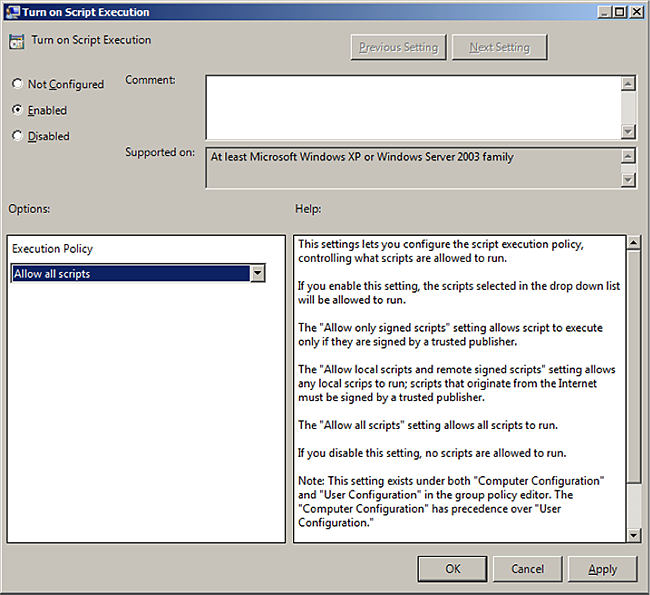
Task: Apply the script execution changes
Action: click(x=602, y=568)
